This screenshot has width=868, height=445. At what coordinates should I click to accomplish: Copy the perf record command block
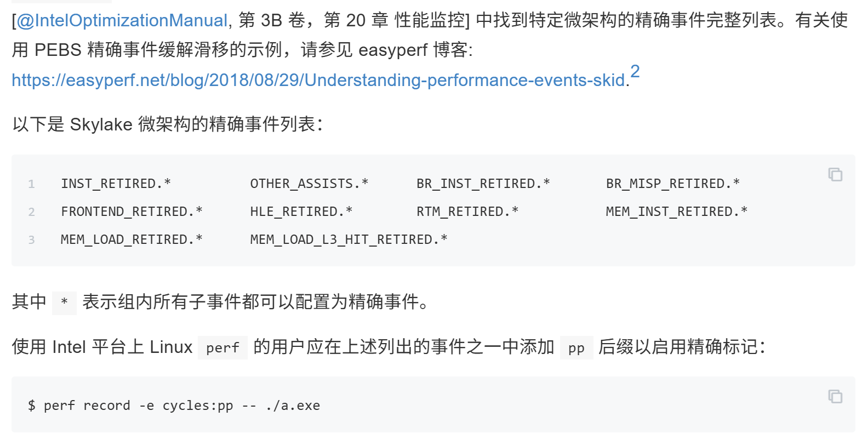click(835, 396)
